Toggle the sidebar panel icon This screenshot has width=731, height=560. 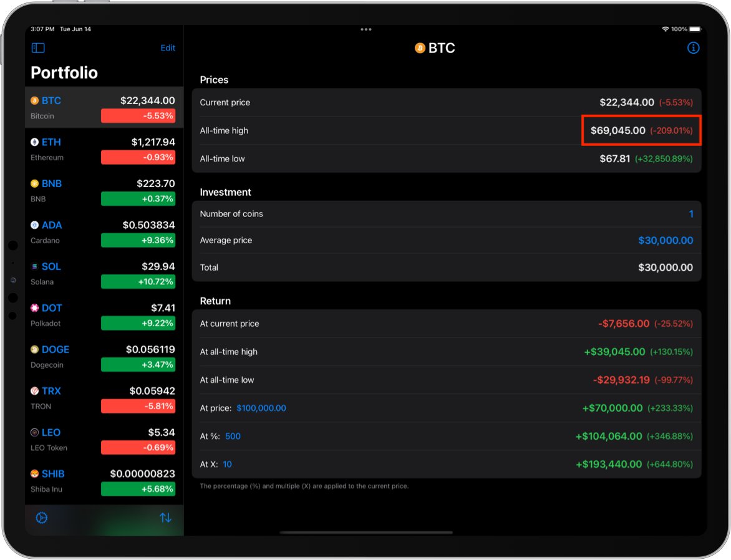[x=38, y=48]
